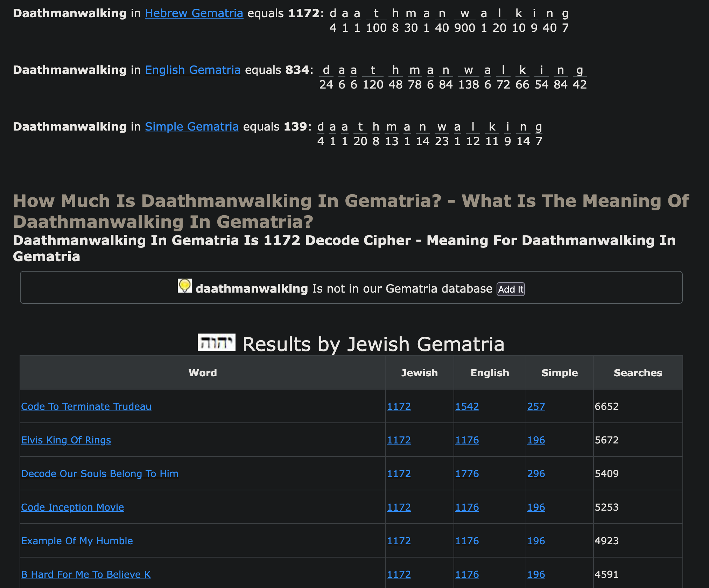Click the lightbulb icon beside daathmanwalking
The height and width of the screenshot is (588, 709).
click(x=185, y=286)
